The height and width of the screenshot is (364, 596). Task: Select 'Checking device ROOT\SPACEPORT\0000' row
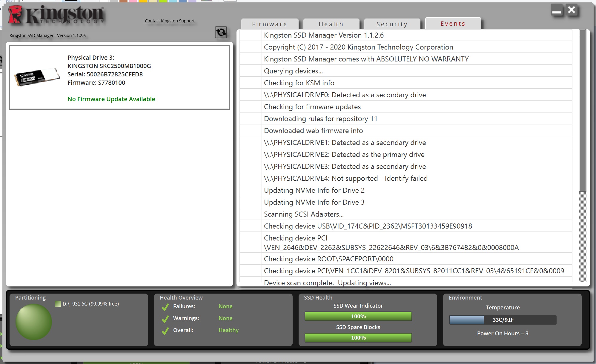pyautogui.click(x=406, y=259)
